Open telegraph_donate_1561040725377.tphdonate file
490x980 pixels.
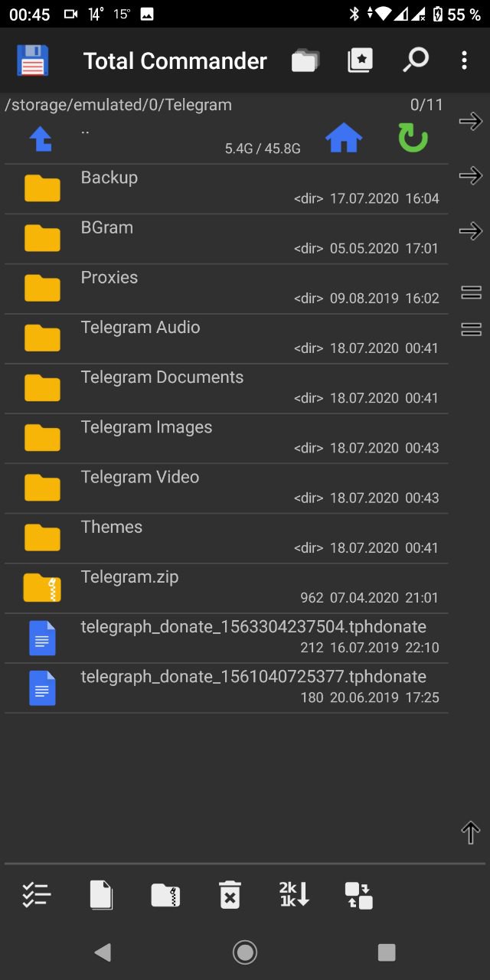(x=227, y=688)
